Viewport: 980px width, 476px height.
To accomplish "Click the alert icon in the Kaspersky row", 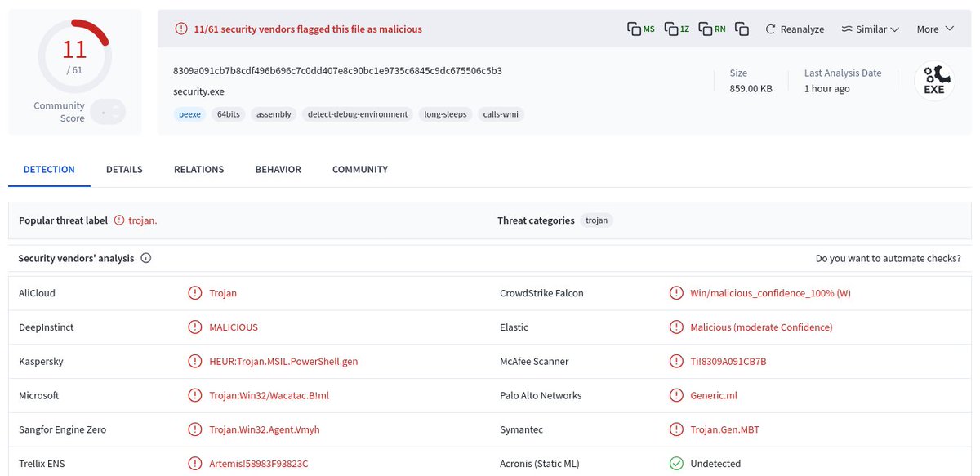I will (x=194, y=361).
